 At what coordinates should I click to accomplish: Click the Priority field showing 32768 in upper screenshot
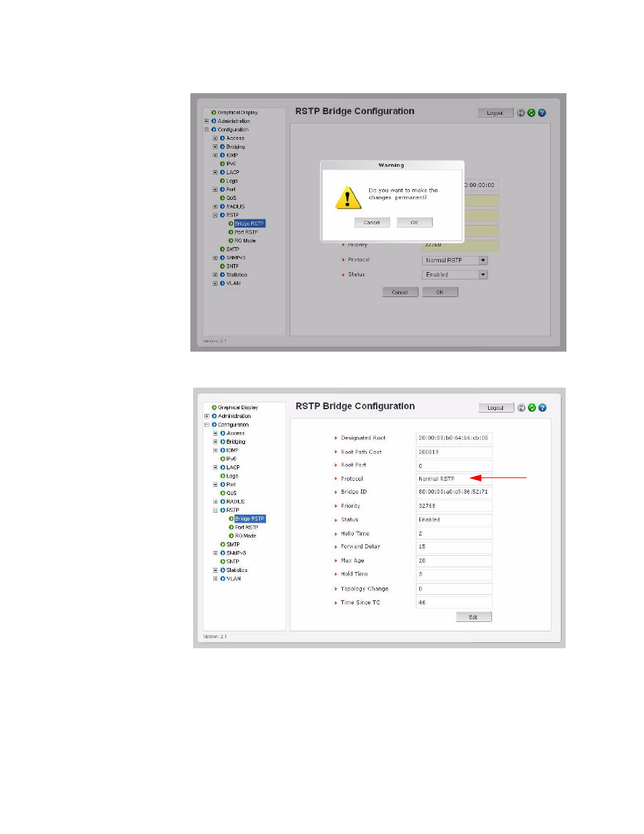(460, 246)
